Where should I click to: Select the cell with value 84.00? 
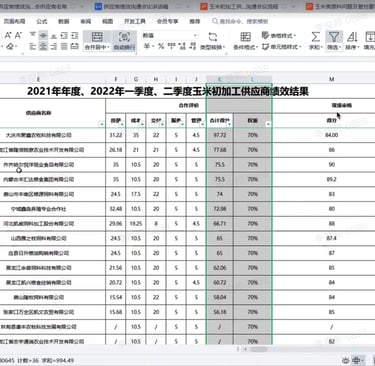[x=331, y=135]
